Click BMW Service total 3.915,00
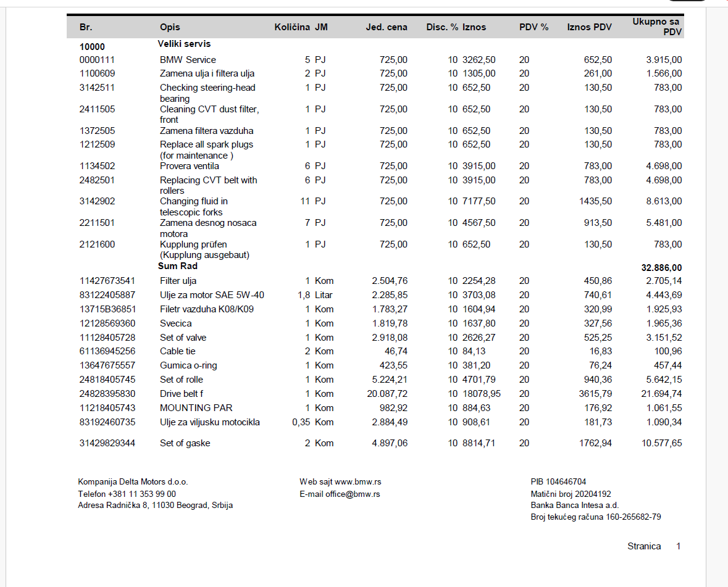Viewport: 728px width, 587px height. [664, 60]
